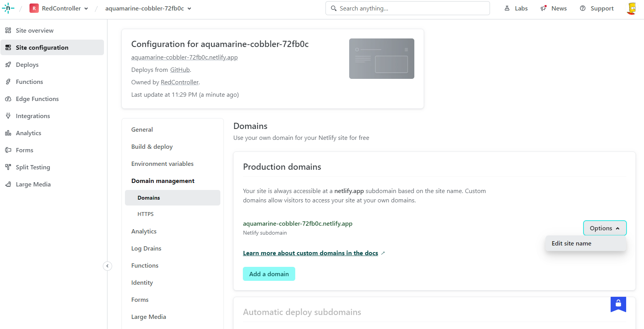This screenshot has height=329, width=644.
Task: Click the blue lock bookmark icon
Action: (618, 304)
